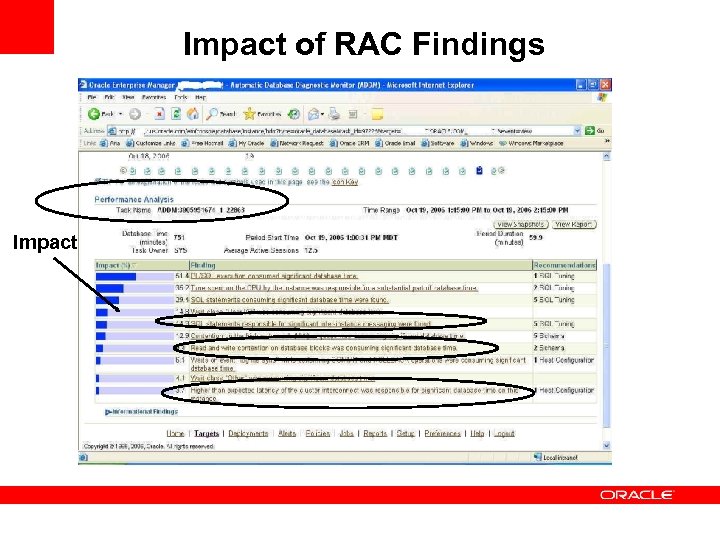Open the cluster interconnect latency finding
Viewport: 720px width, 540px height.
[x=354, y=394]
